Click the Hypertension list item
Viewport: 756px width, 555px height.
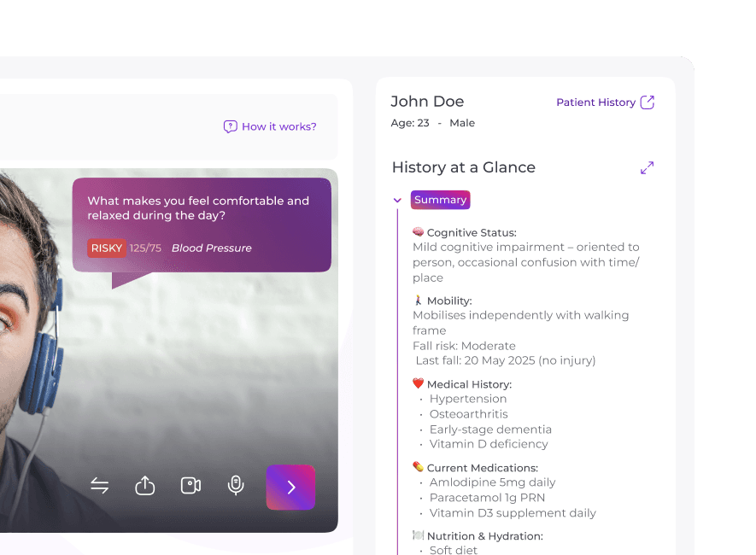(x=467, y=399)
